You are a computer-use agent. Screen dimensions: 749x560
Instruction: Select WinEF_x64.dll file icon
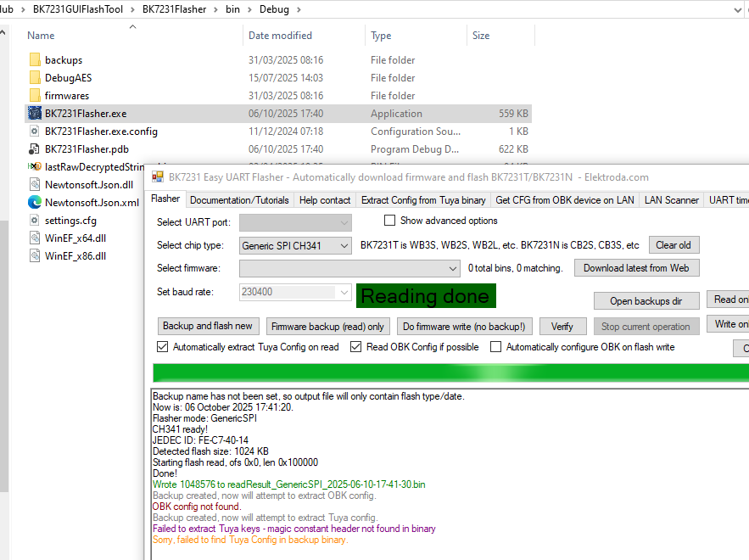(x=35, y=238)
